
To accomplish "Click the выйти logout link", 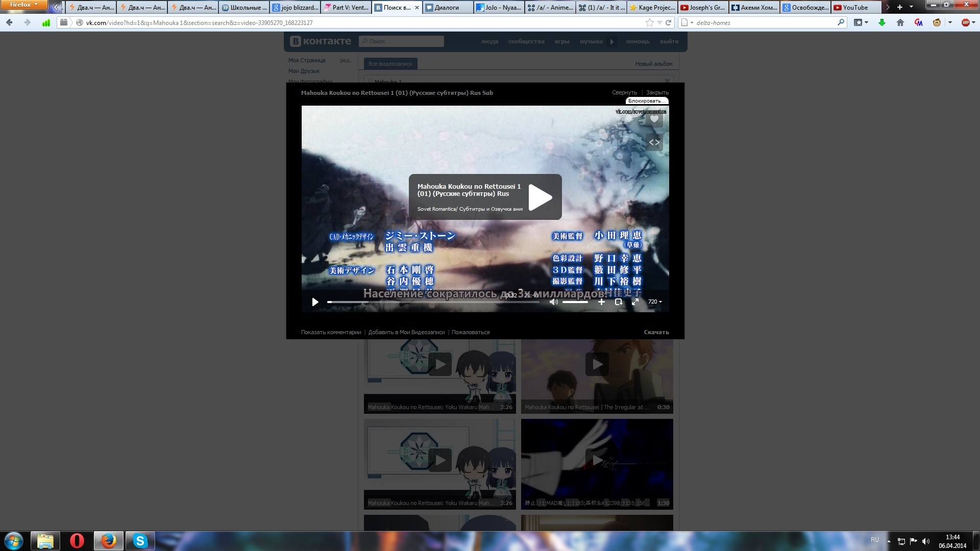I will 669,41.
